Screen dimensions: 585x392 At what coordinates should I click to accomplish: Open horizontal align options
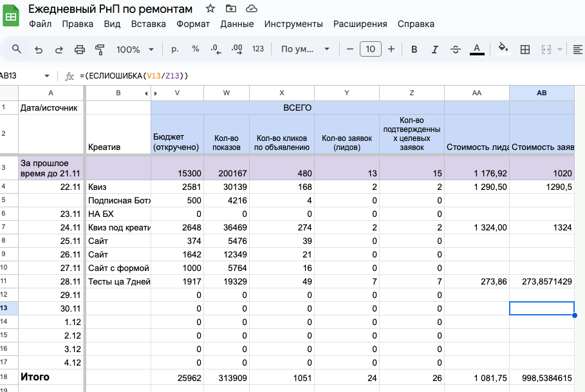[x=577, y=49]
